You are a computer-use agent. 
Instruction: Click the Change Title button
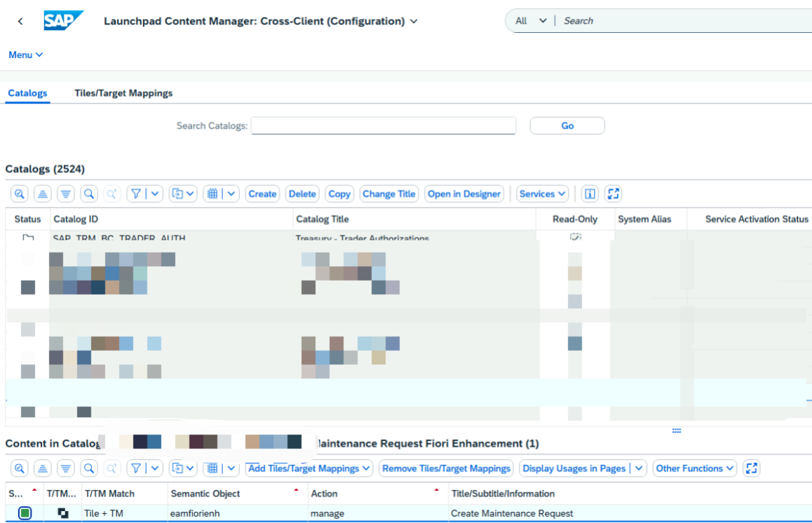coord(389,193)
